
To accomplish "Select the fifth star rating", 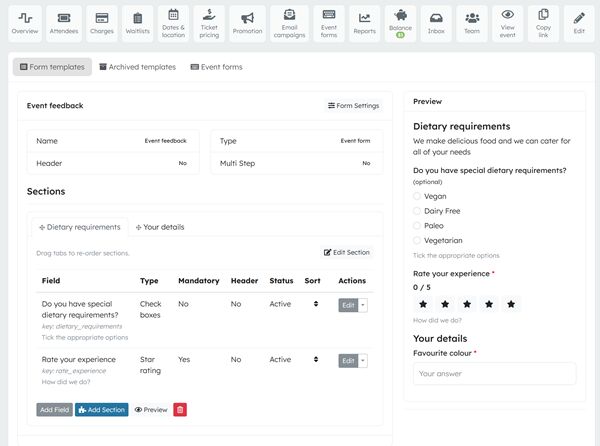I will coord(511,303).
